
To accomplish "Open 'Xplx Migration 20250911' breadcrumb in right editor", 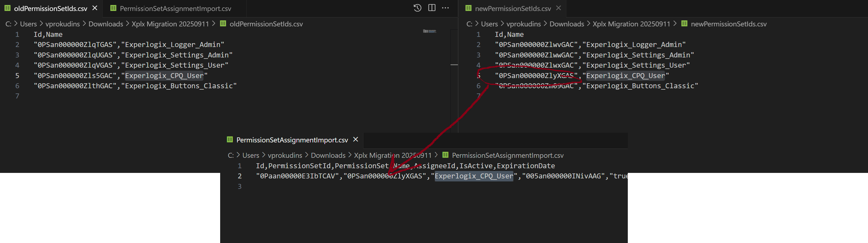I will click(x=631, y=24).
